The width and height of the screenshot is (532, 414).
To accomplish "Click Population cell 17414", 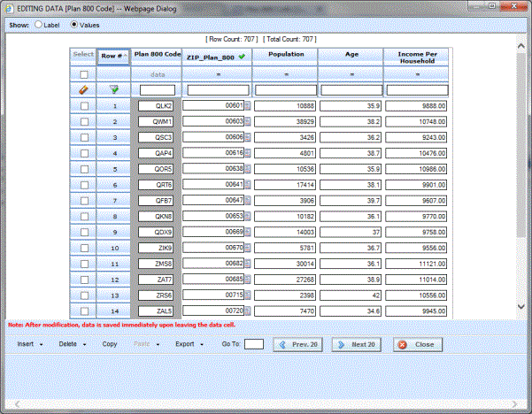I will click(x=285, y=185).
